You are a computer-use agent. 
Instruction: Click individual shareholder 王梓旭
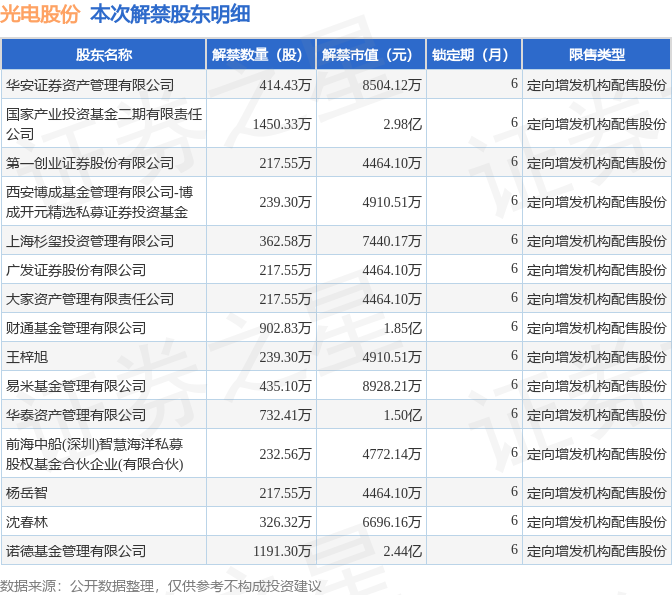(27, 357)
